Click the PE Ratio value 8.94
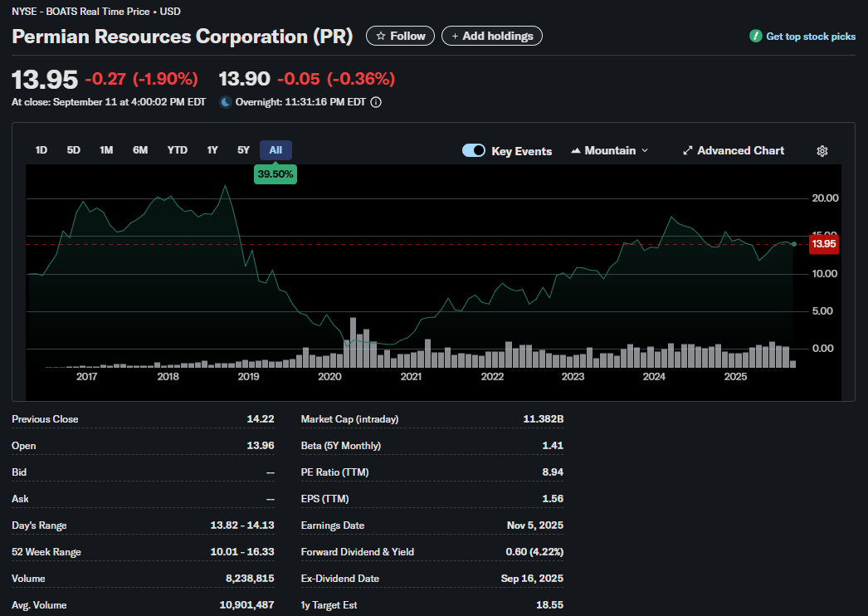This screenshot has height=616, width=868. (x=553, y=472)
